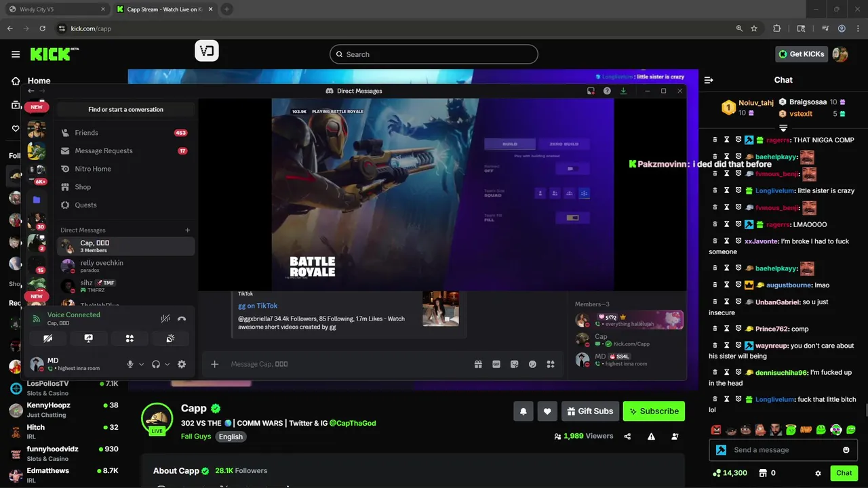Click the Kick logo
This screenshot has height=488, width=868.
coord(54,54)
